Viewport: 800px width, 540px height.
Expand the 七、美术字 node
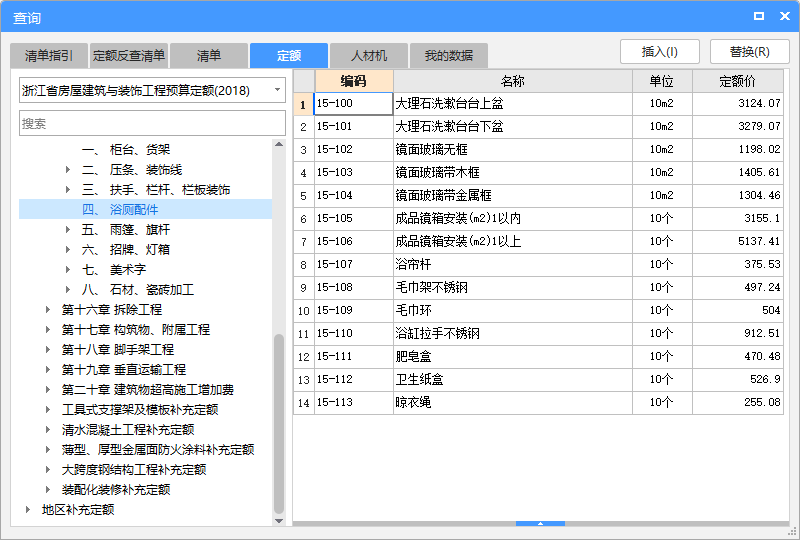pyautogui.click(x=68, y=269)
